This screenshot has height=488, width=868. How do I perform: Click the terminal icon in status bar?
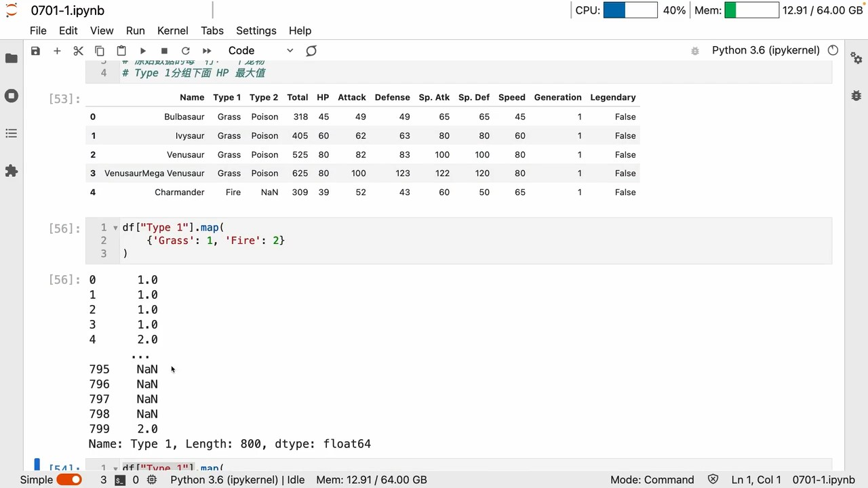tap(119, 480)
